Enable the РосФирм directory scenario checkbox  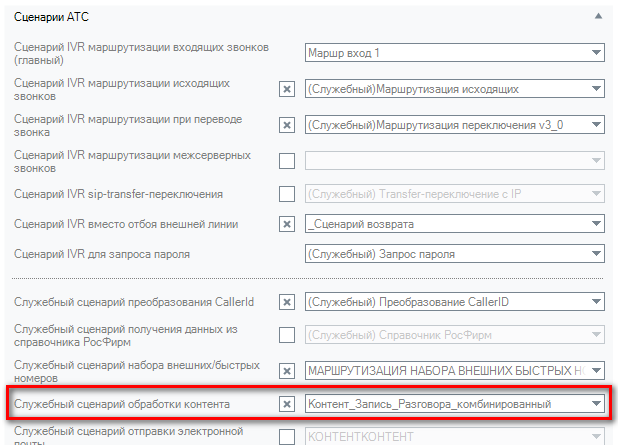point(287,334)
